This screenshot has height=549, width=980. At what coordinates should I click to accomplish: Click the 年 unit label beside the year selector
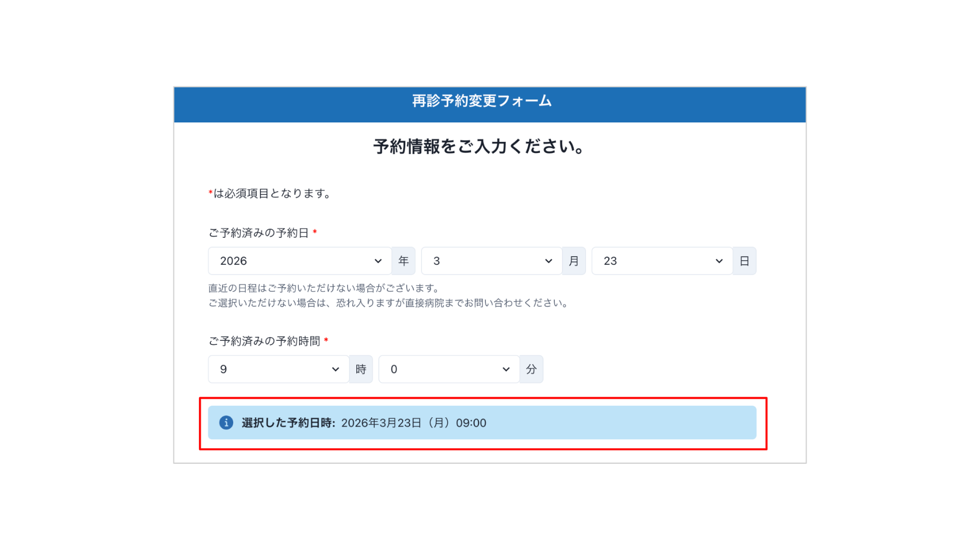[403, 261]
